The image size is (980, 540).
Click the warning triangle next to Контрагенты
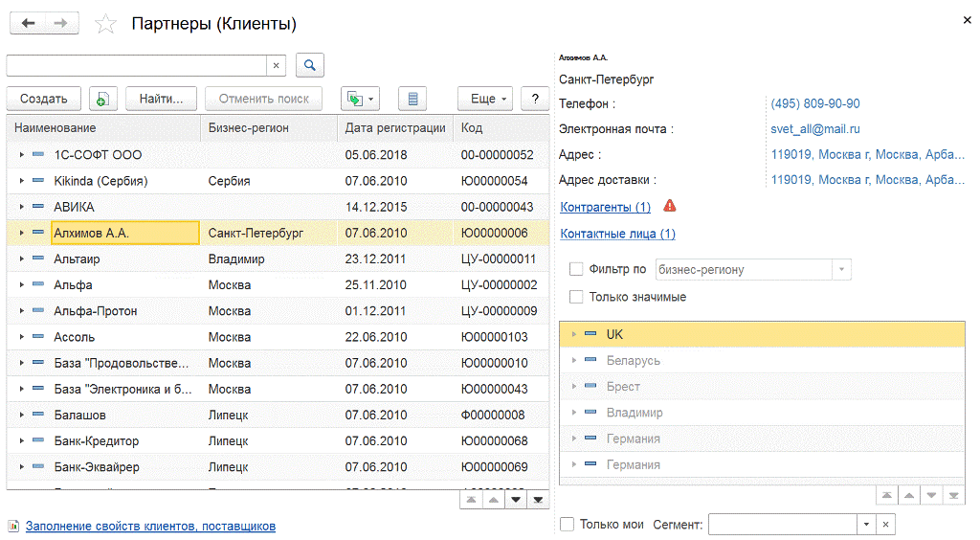pyautogui.click(x=670, y=206)
